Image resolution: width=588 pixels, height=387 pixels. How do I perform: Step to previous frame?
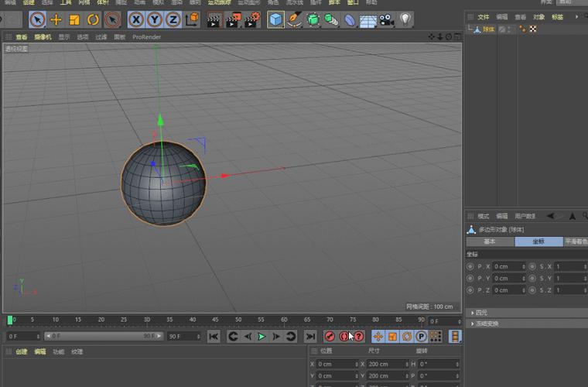point(248,337)
